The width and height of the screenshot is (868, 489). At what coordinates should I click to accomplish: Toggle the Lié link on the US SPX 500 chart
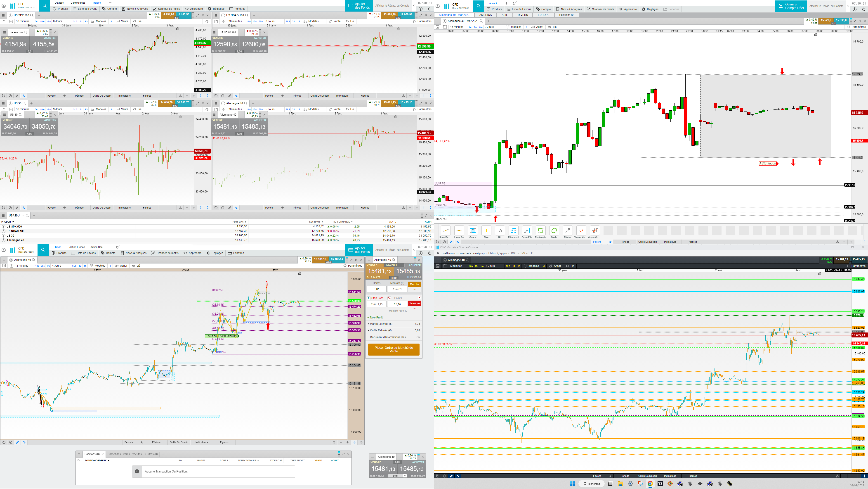pos(137,21)
